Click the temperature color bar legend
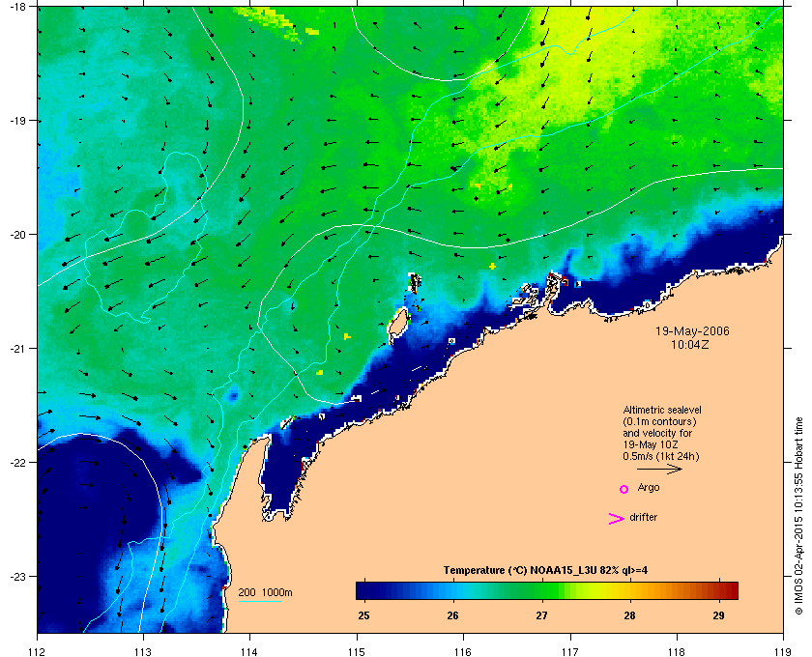The width and height of the screenshot is (812, 657). (547, 590)
